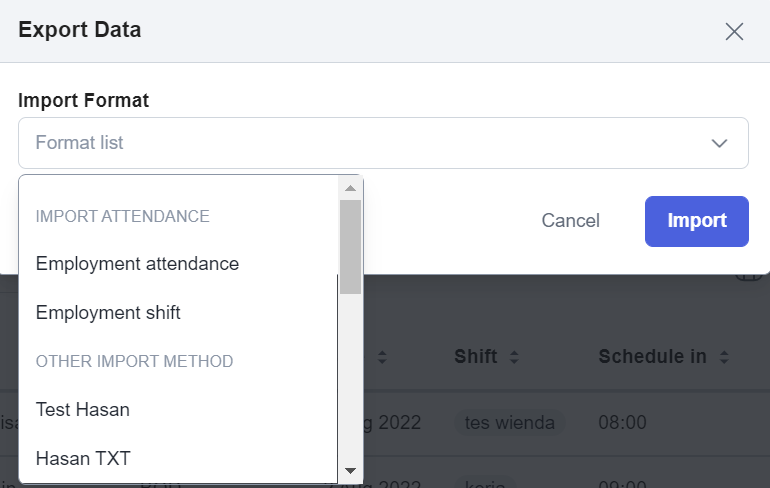Click the Shift column header

pos(475,357)
